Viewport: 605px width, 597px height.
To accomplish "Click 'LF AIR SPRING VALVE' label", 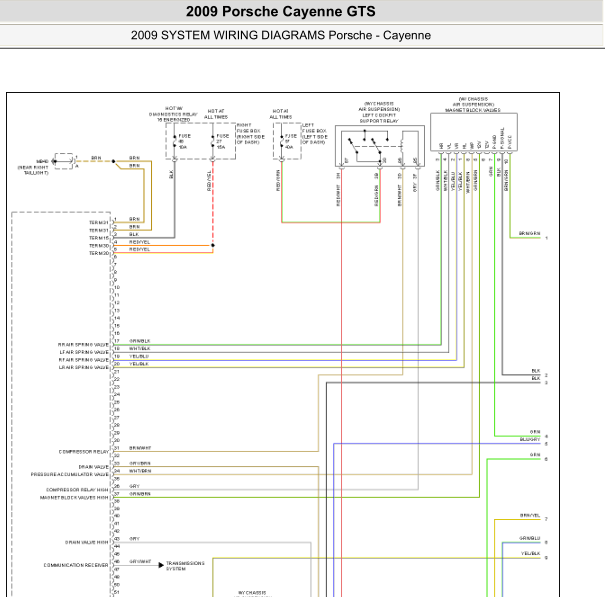I will pyautogui.click(x=84, y=352).
